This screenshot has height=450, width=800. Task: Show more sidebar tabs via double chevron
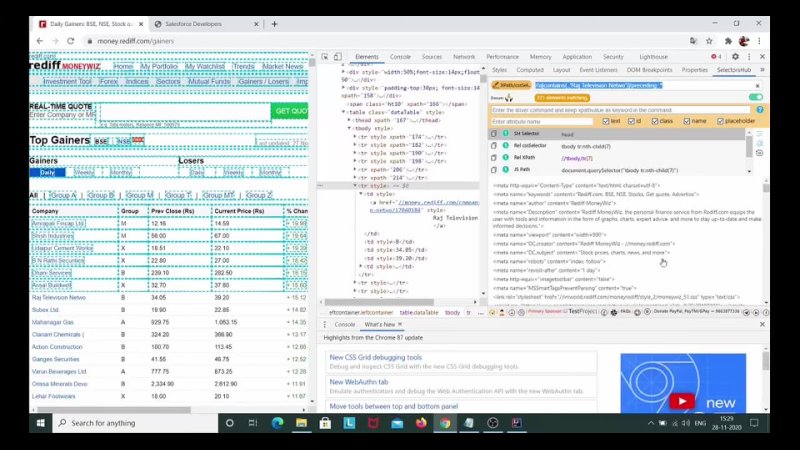click(762, 70)
